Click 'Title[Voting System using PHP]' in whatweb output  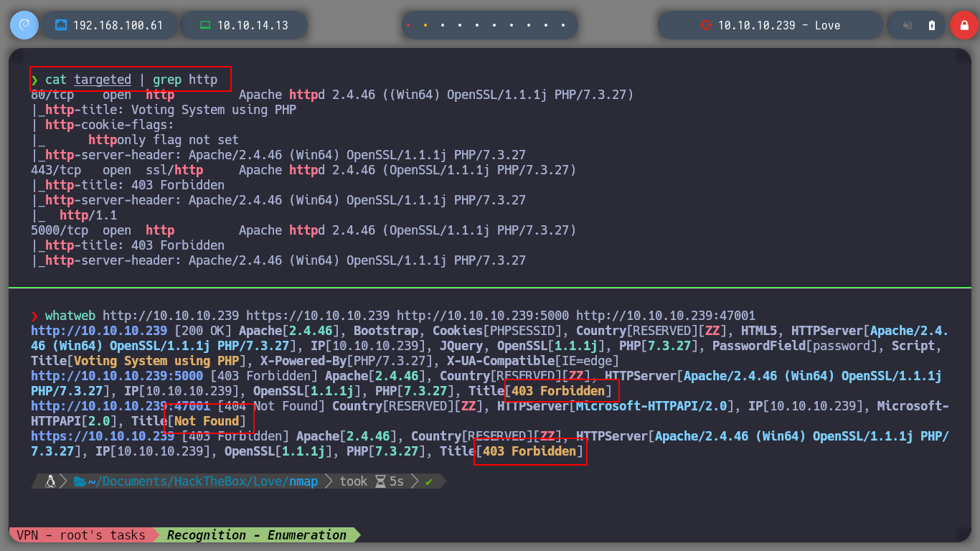(138, 361)
